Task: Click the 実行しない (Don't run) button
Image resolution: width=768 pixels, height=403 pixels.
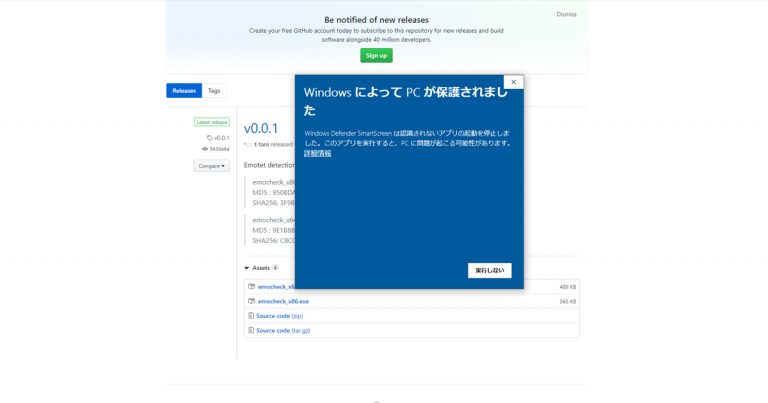Action: (490, 270)
